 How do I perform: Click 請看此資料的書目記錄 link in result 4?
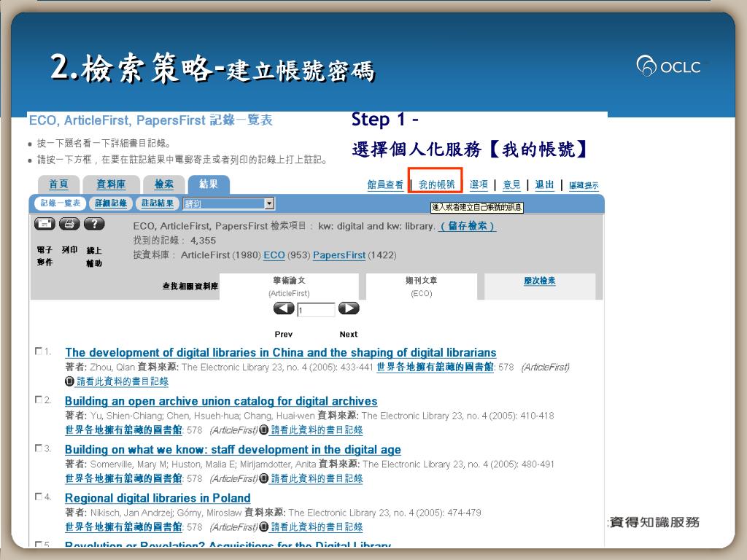(317, 527)
